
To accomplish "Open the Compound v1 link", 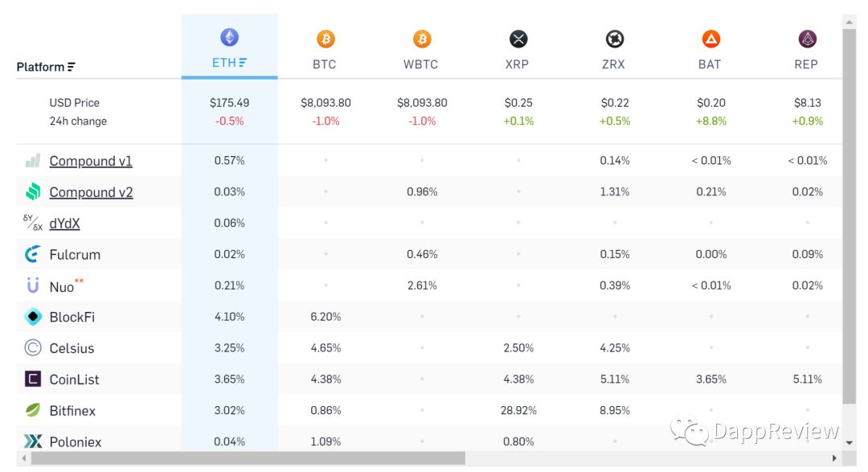I will coord(91,161).
